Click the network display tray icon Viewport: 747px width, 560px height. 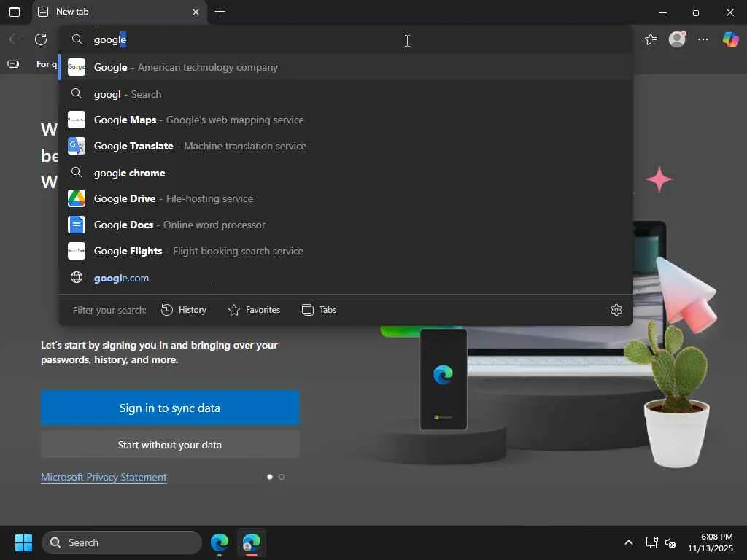[x=651, y=542]
